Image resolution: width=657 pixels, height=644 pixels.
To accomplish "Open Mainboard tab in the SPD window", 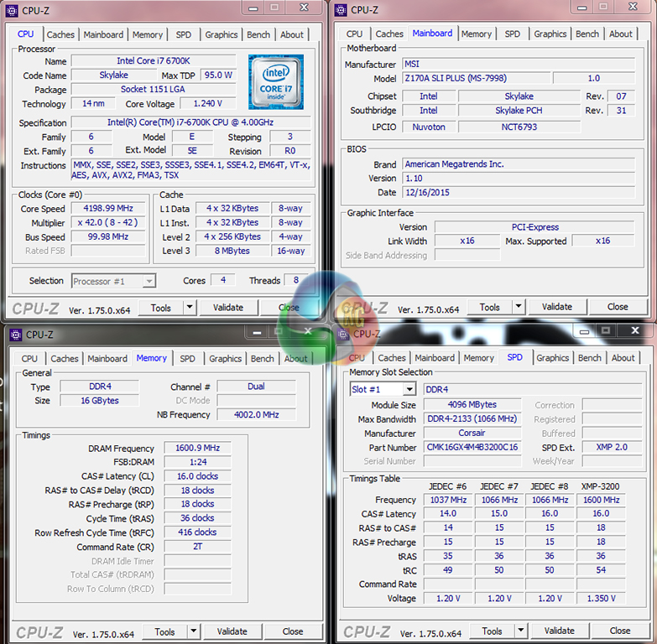I will (x=435, y=358).
